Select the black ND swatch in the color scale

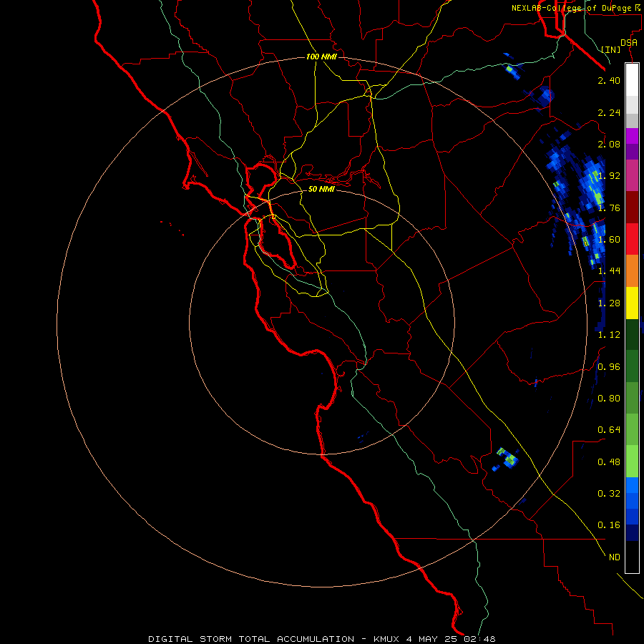point(632,557)
